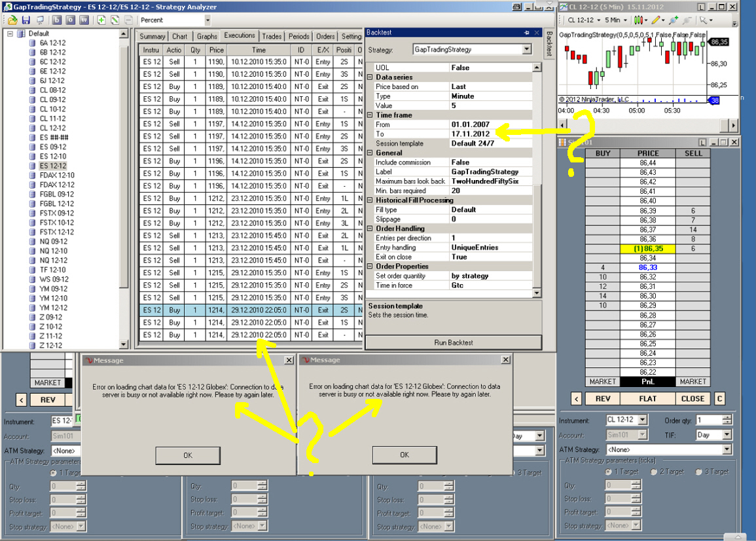Increase the Order qty stepper in right SuperDOM
756x541 pixels.
[728, 417]
